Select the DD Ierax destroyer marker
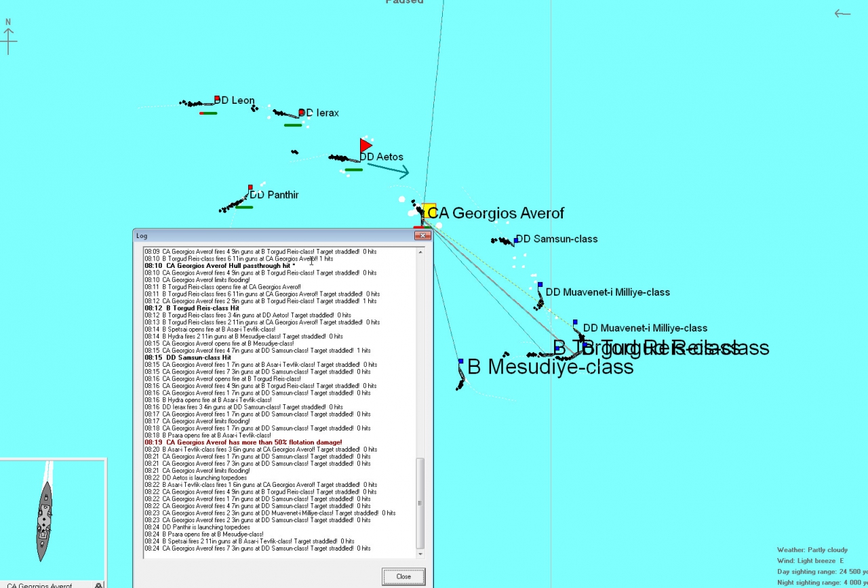The height and width of the screenshot is (588, 868). [x=302, y=113]
